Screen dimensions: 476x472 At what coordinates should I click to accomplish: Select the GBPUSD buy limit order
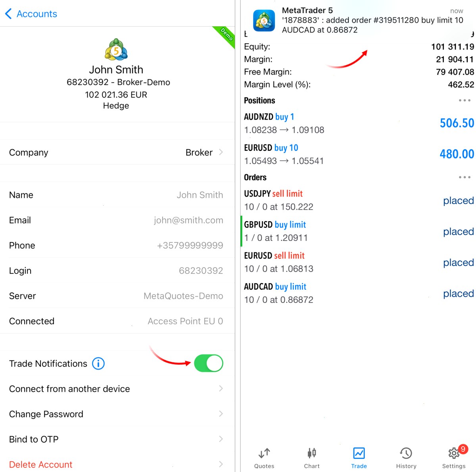pyautogui.click(x=359, y=231)
